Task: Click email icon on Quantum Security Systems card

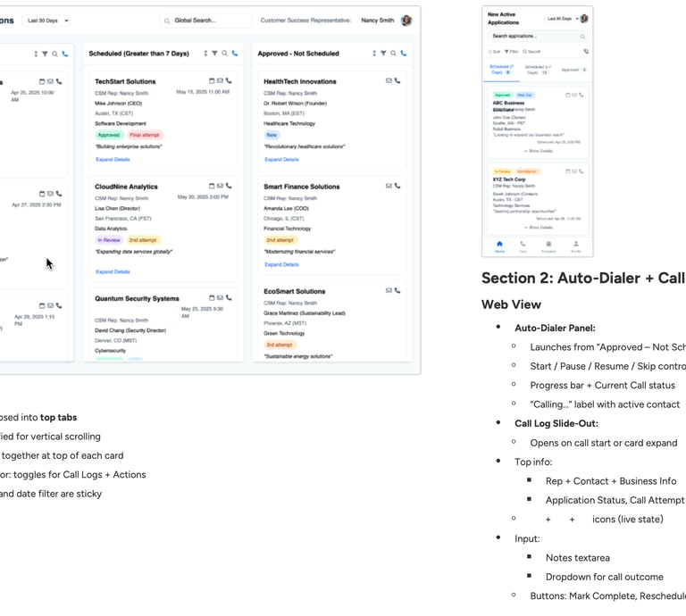Action: (x=220, y=297)
